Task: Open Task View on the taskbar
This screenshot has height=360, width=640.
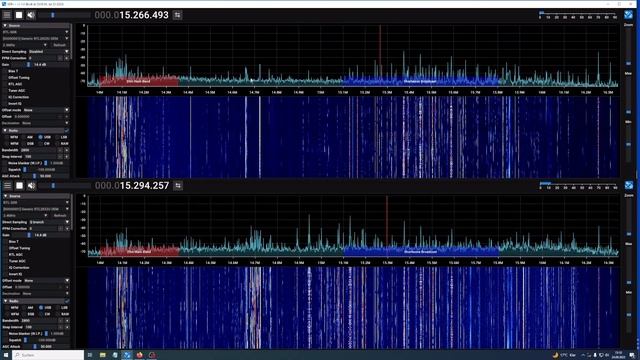Action: coord(90,355)
